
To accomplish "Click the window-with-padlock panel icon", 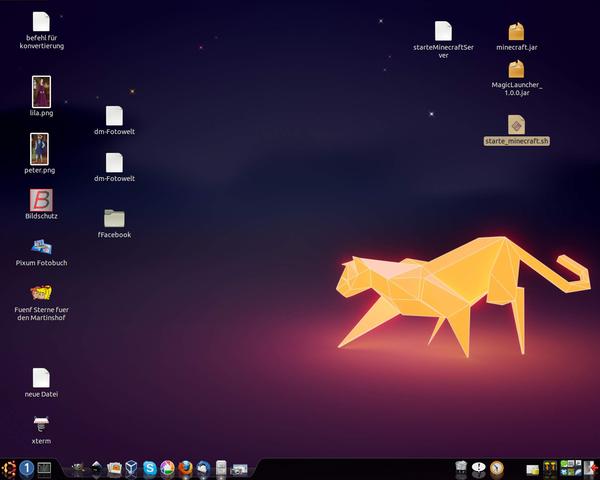I will 532,469.
